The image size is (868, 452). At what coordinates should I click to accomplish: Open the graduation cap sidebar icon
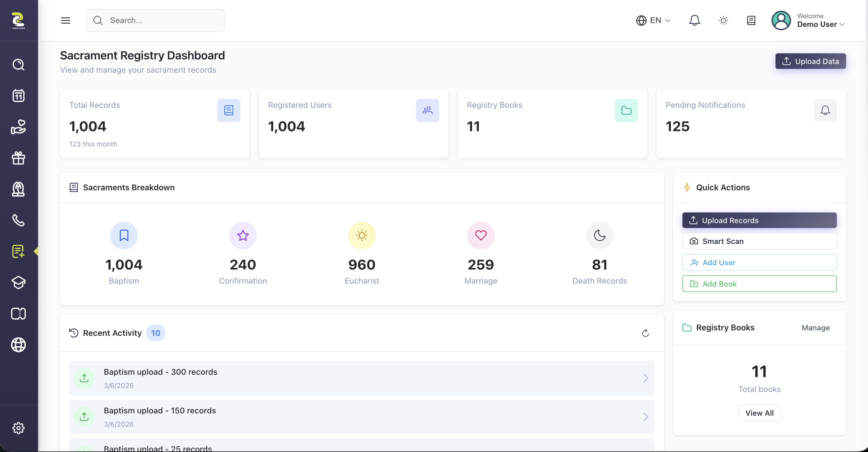(x=18, y=282)
